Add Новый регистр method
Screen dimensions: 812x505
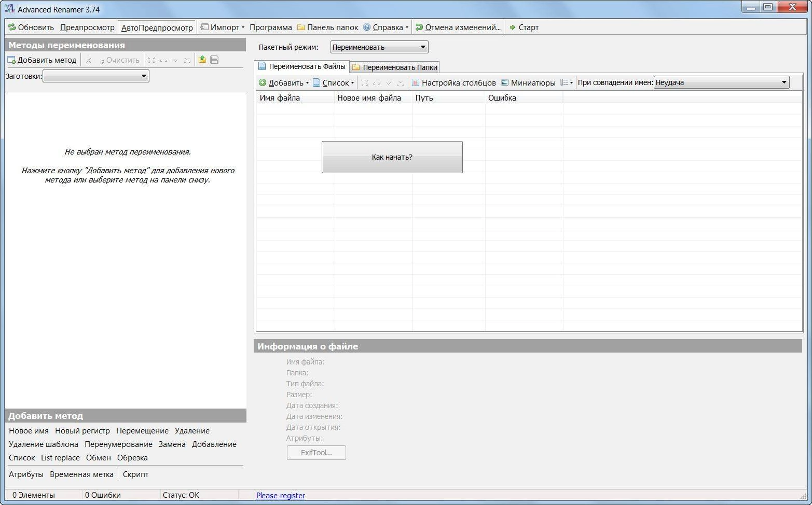(82, 431)
